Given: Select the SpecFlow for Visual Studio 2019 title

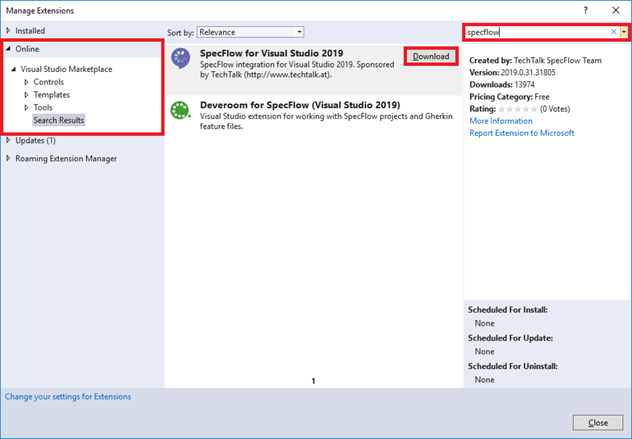Looking at the screenshot, I should (272, 53).
